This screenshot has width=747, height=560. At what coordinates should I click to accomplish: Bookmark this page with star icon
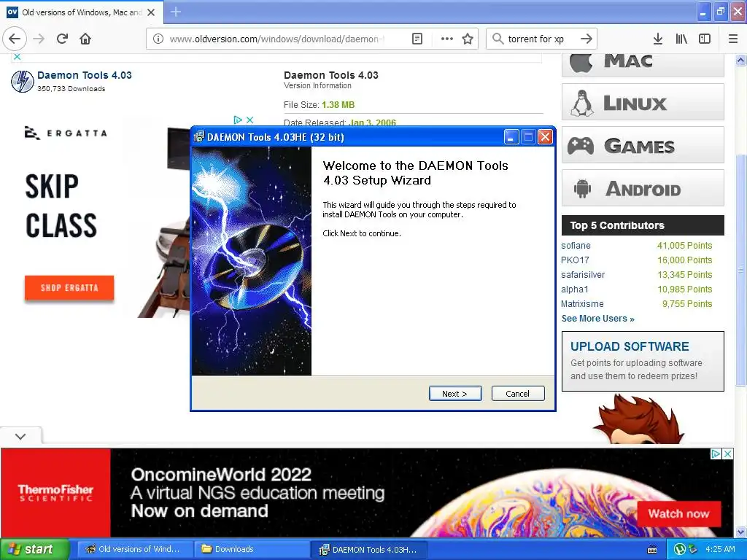(x=468, y=39)
